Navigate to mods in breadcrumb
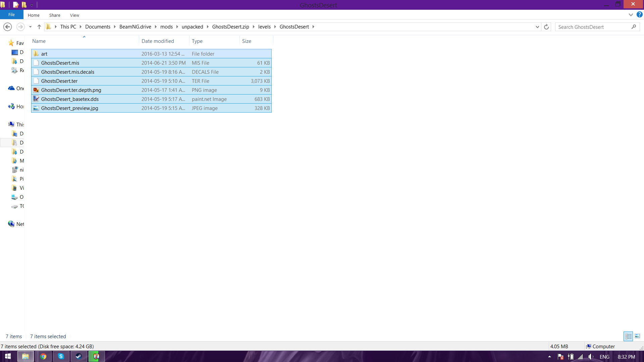The height and width of the screenshot is (362, 644). (166, 27)
